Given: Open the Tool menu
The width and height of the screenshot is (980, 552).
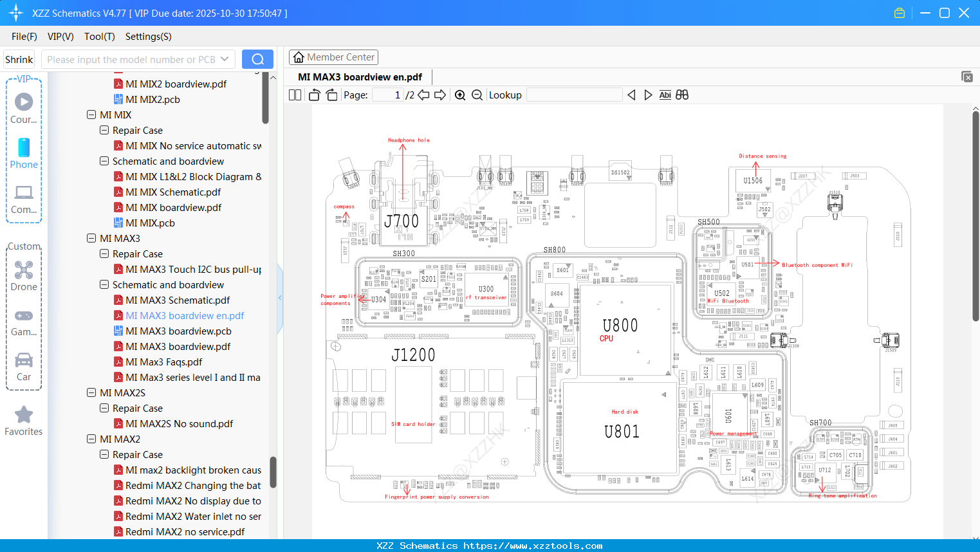Looking at the screenshot, I should click(99, 37).
